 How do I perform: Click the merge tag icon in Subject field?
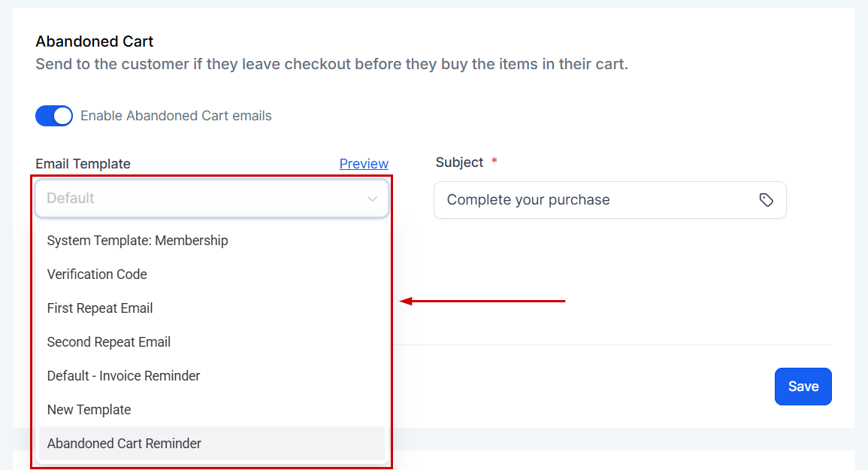pyautogui.click(x=766, y=200)
